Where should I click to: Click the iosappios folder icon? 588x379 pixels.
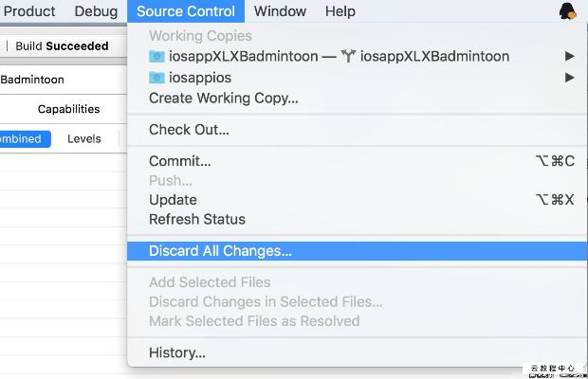[157, 78]
